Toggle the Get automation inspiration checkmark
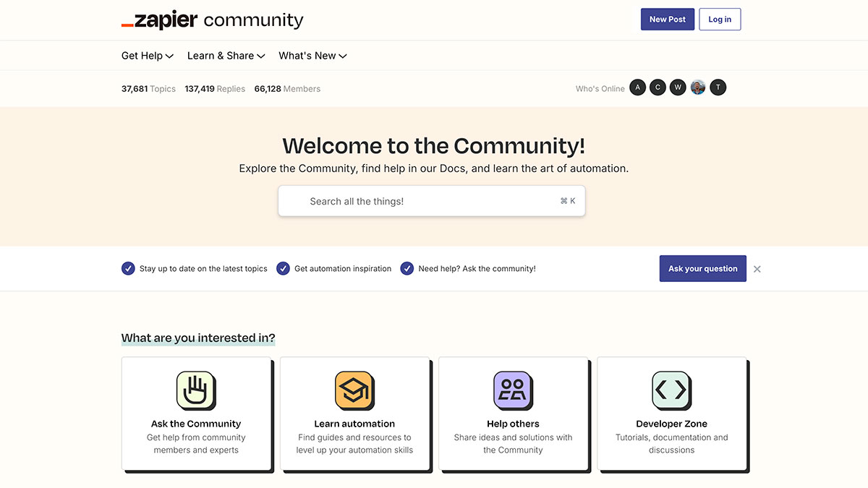Screen dimensions: 868x488 (x=283, y=268)
